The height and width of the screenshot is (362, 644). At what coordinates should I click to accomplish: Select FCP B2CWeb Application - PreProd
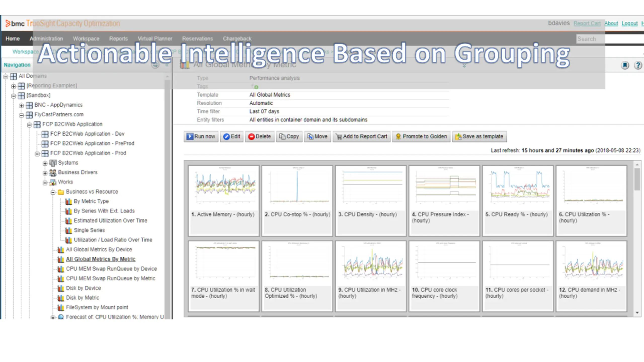[x=92, y=144]
